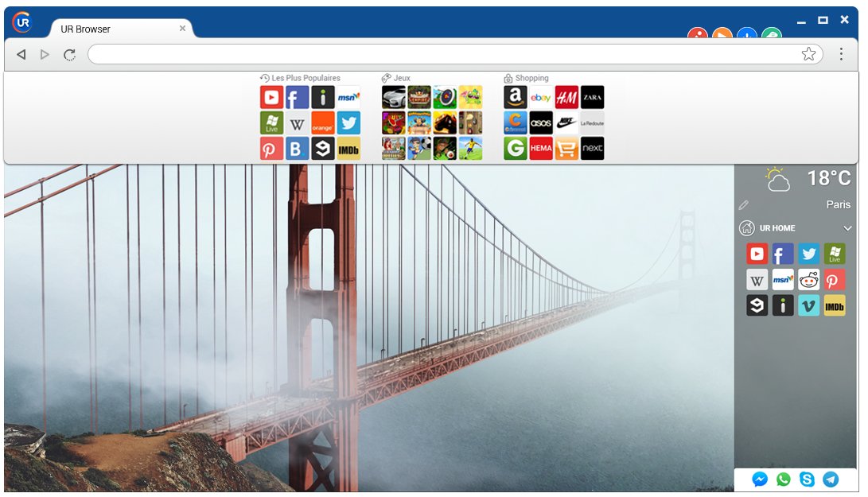Close the UR Browser tab
Image resolution: width=868 pixels, height=497 pixels.
[182, 29]
